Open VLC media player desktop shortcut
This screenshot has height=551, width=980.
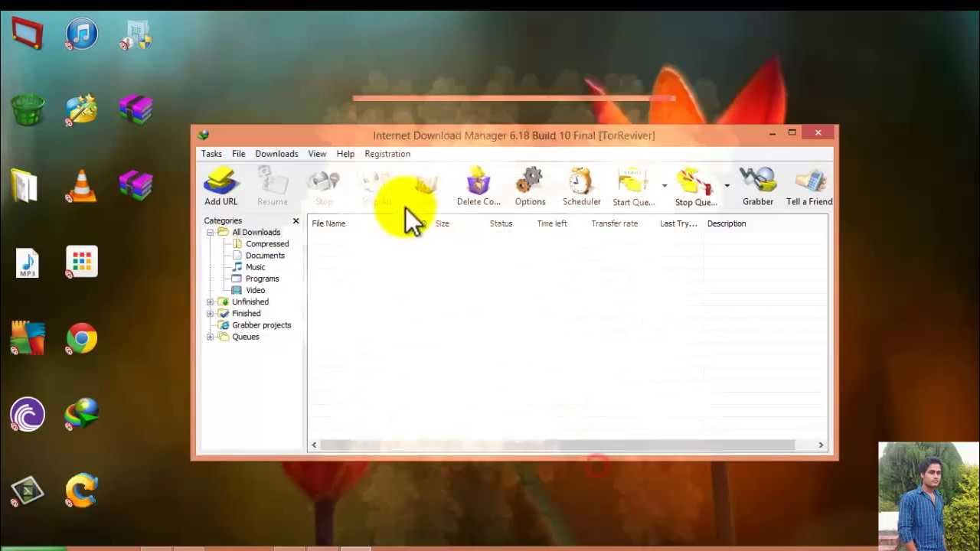click(x=81, y=186)
